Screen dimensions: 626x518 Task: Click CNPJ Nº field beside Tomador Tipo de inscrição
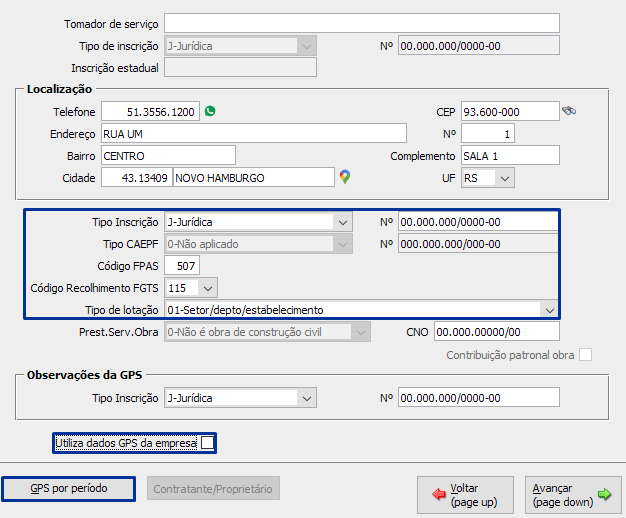point(479,45)
